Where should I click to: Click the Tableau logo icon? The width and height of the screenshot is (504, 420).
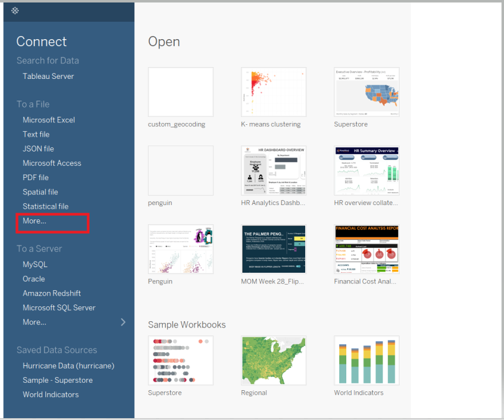(x=15, y=11)
